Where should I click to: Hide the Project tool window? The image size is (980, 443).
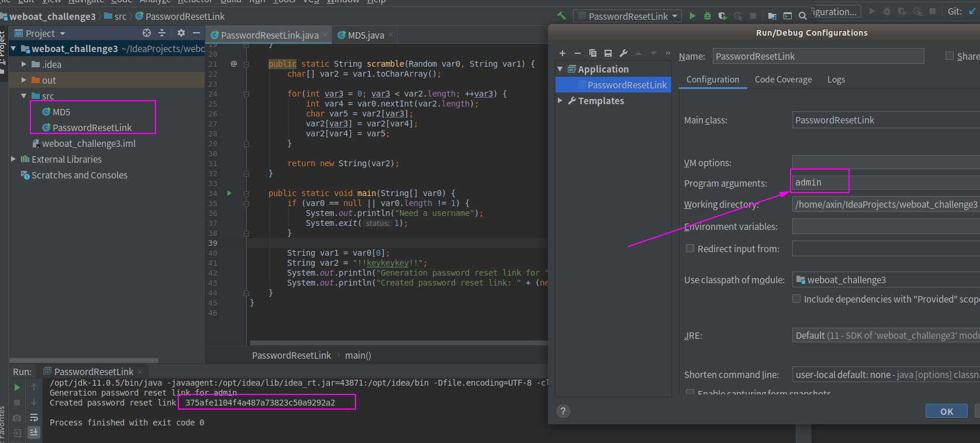[196, 33]
